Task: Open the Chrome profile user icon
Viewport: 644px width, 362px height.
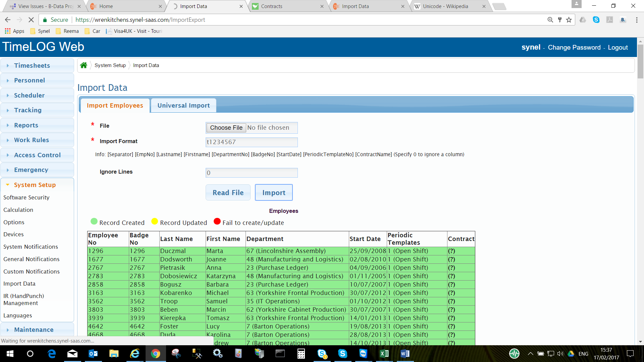Action: tap(576, 4)
